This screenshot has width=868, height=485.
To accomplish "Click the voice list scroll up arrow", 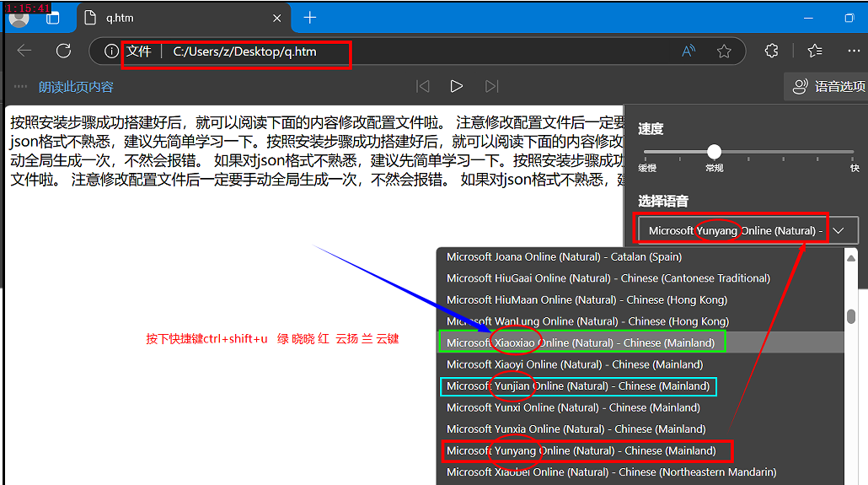I will (x=851, y=258).
